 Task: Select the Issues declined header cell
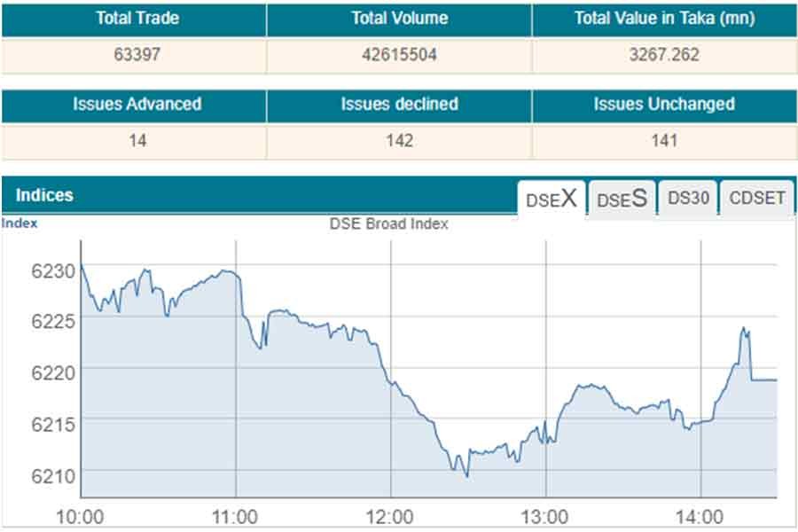[399, 104]
